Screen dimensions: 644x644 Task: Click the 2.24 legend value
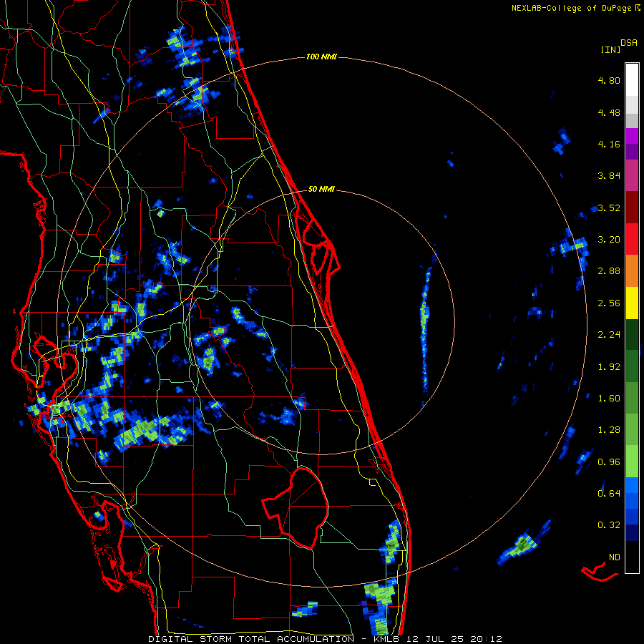(x=609, y=335)
